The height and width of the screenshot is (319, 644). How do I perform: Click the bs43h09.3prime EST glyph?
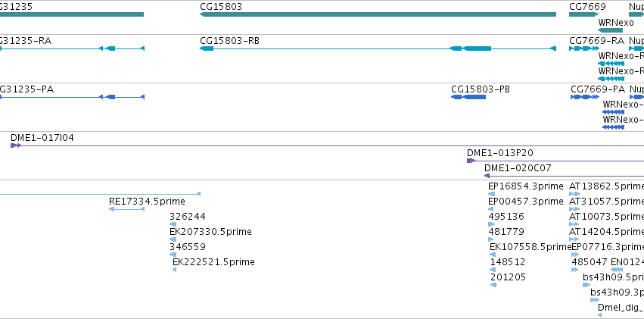(x=595, y=300)
